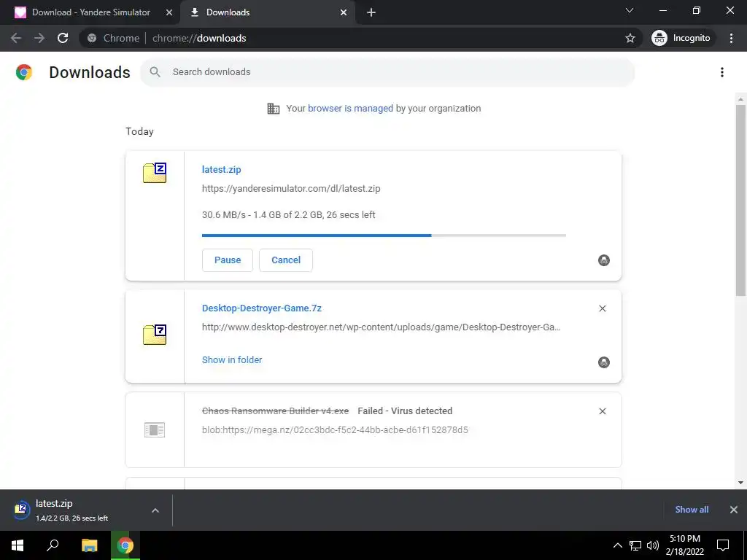Viewport: 747px width, 560px height.
Task: Click the '30.6 MB/s - 1.4 GB of 2.2 GB' status
Action: 289,215
